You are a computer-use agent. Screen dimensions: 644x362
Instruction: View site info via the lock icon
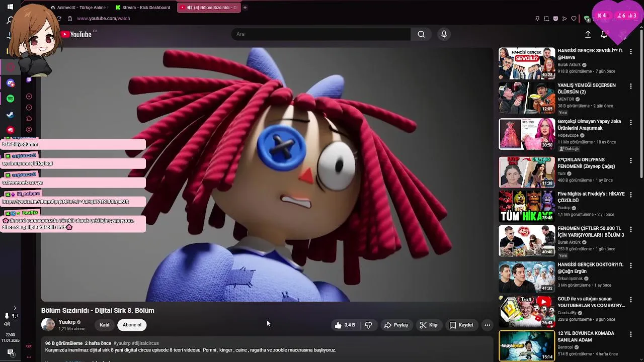click(x=70, y=19)
